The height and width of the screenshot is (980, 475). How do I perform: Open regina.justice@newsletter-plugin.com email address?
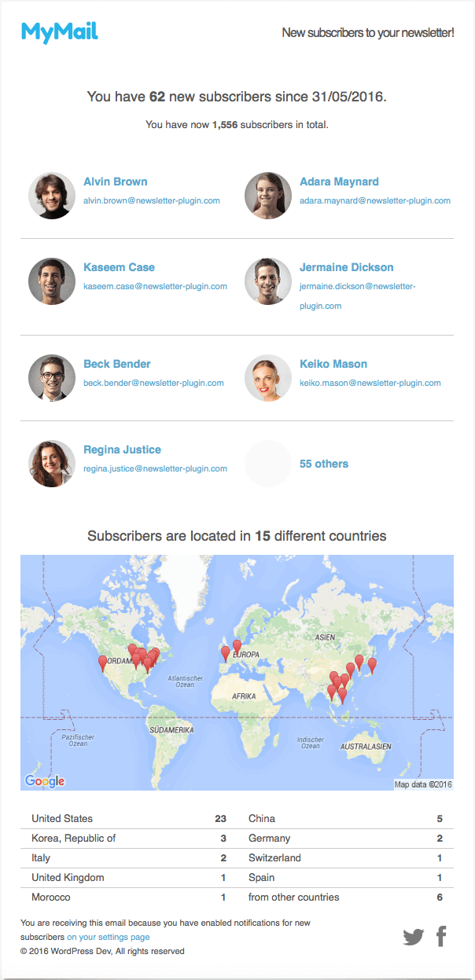tap(155, 468)
